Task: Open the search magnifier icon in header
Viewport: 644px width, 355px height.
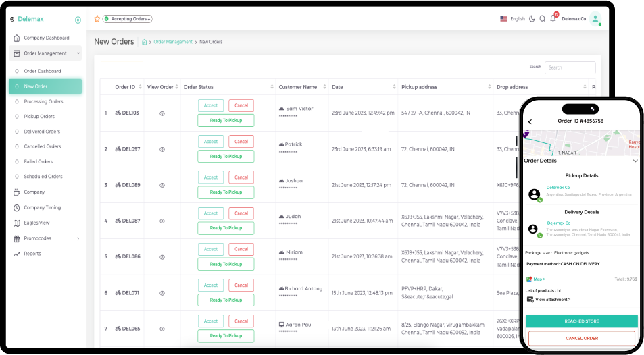Action: coord(542,19)
